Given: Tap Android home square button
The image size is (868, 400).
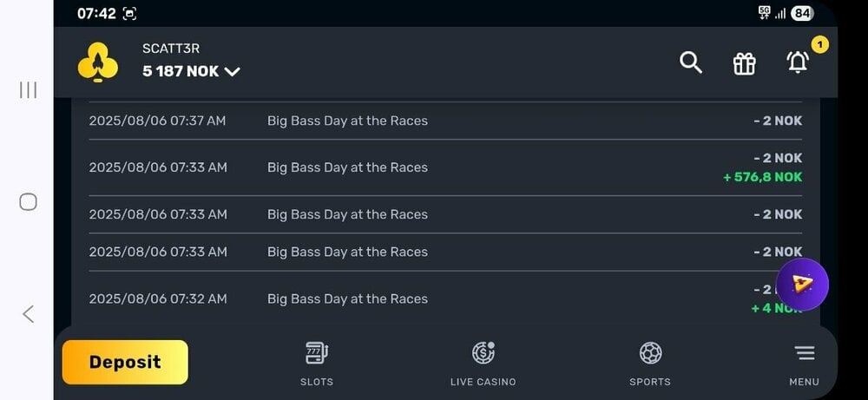Looking at the screenshot, I should [x=29, y=202].
